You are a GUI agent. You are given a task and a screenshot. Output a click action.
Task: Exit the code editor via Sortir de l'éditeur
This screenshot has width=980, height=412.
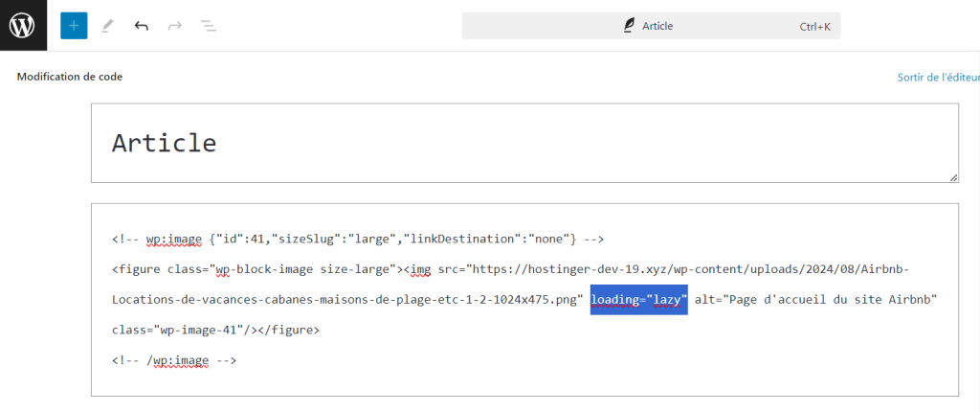click(x=937, y=77)
